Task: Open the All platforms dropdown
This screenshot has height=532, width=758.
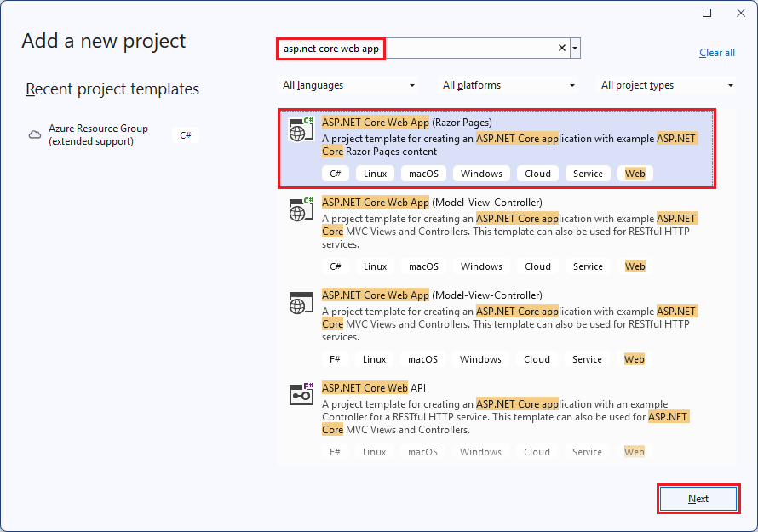Action: [x=508, y=85]
